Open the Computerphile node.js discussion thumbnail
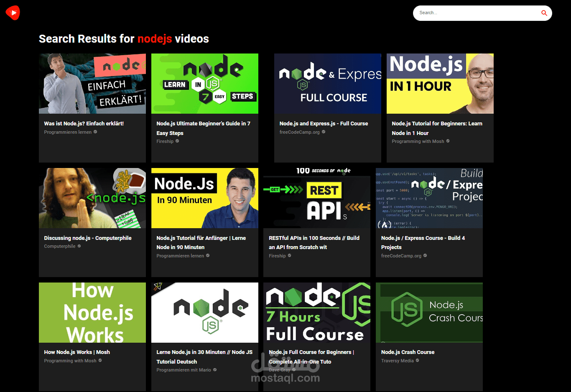Screen dimensions: 571x392 click(92, 198)
